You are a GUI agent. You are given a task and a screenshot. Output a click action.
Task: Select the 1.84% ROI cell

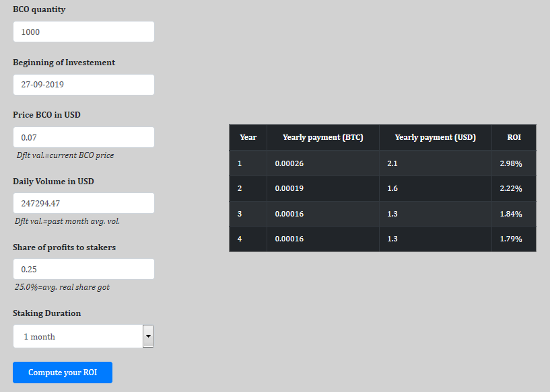coord(514,214)
